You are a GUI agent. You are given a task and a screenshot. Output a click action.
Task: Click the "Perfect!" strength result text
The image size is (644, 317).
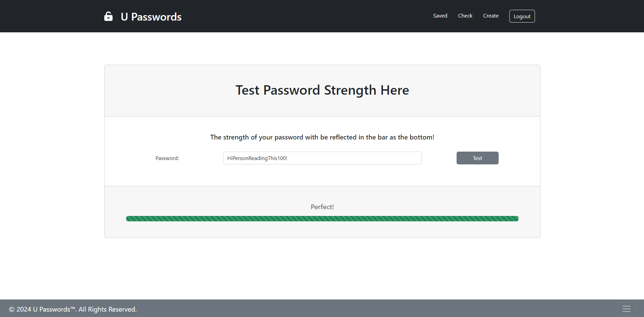[322, 207]
